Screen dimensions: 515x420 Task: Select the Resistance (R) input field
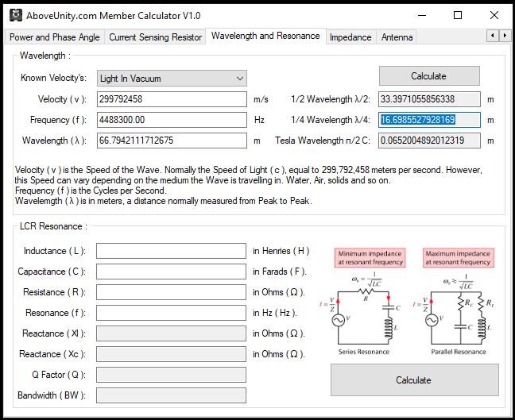click(171, 292)
